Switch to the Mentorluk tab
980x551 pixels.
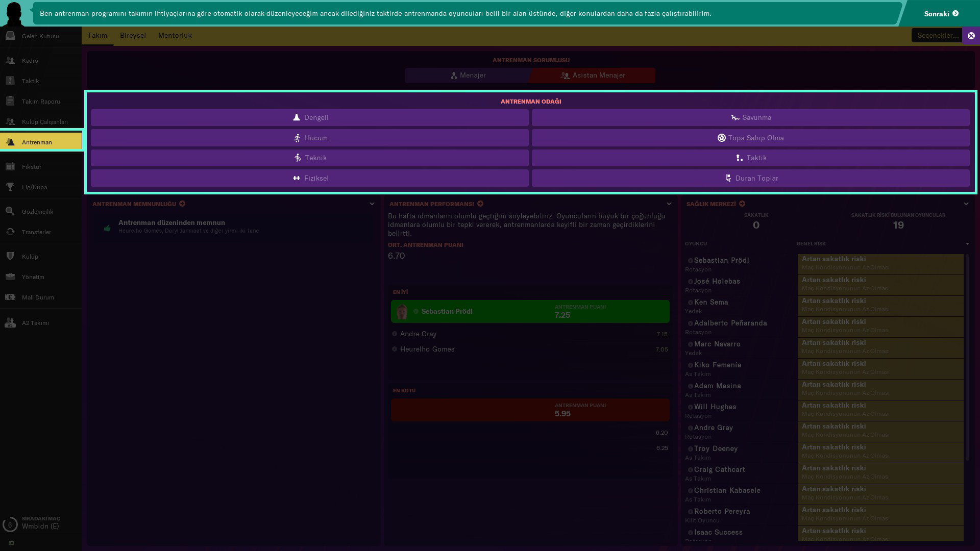(x=175, y=35)
